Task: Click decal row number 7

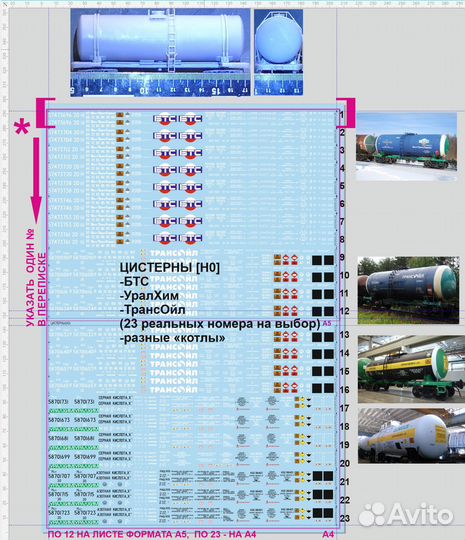Action: click(342, 221)
